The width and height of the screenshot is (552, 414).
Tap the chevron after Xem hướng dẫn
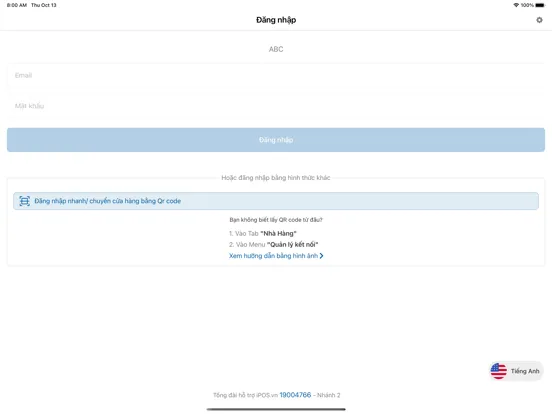pos(321,256)
